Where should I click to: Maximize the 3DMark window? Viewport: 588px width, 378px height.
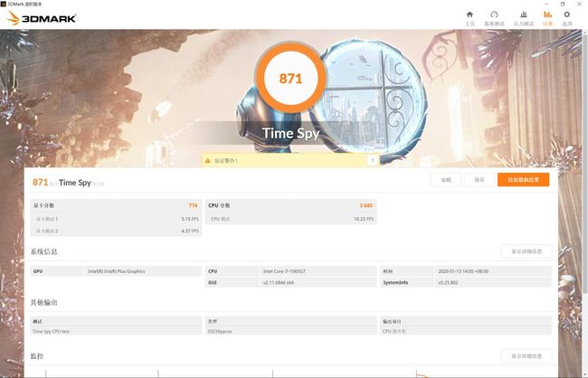pyautogui.click(x=563, y=4)
